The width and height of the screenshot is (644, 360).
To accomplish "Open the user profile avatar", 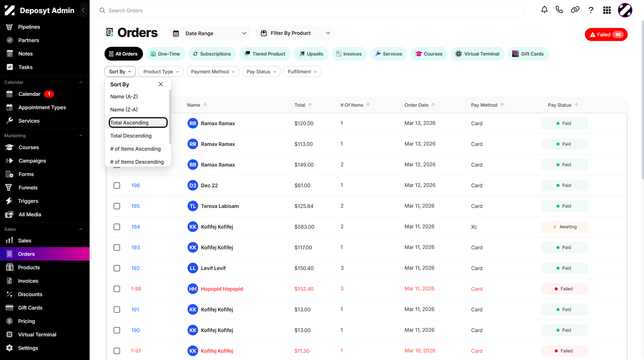I will [x=625, y=10].
